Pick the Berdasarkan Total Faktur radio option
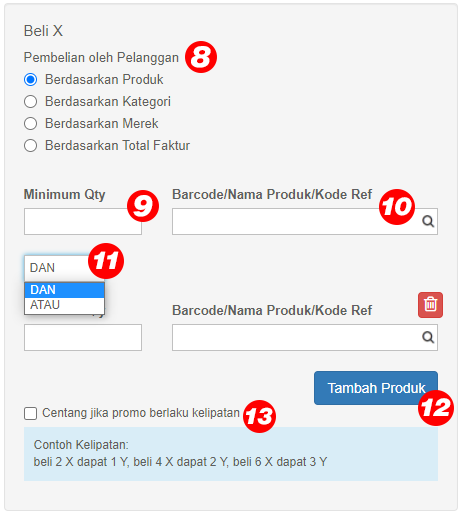The image size is (462, 515). 30,146
